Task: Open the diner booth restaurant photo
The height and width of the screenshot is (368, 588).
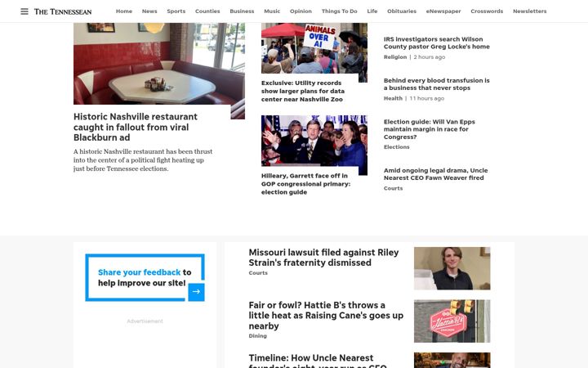Action: pyautogui.click(x=159, y=64)
